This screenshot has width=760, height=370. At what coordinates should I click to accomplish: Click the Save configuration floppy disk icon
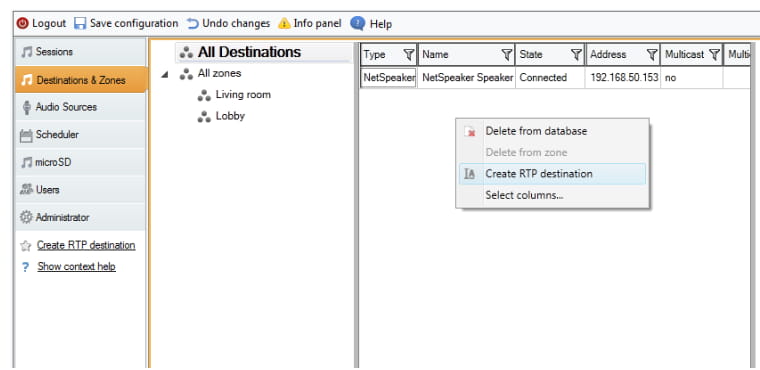coord(80,23)
